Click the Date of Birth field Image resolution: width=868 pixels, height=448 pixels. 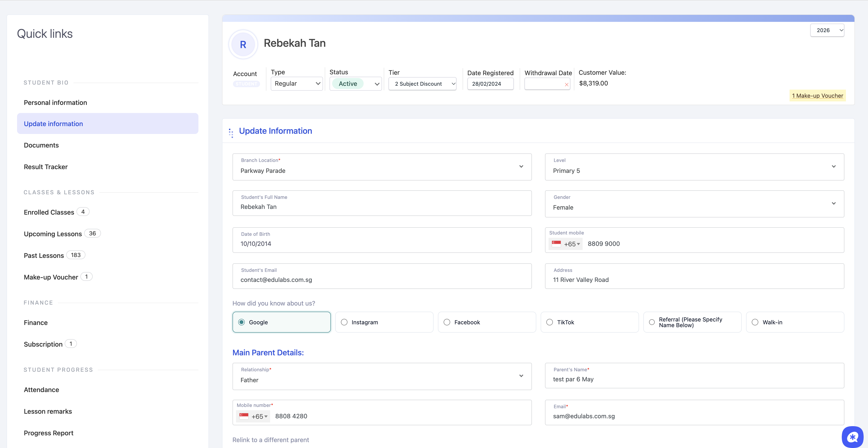(x=382, y=240)
